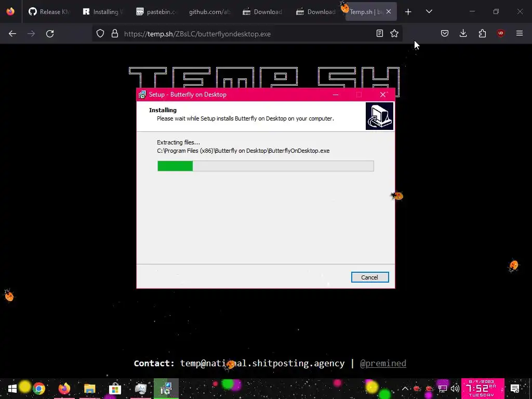Restore down the Firefox window
The height and width of the screenshot is (399, 532).
496,11
